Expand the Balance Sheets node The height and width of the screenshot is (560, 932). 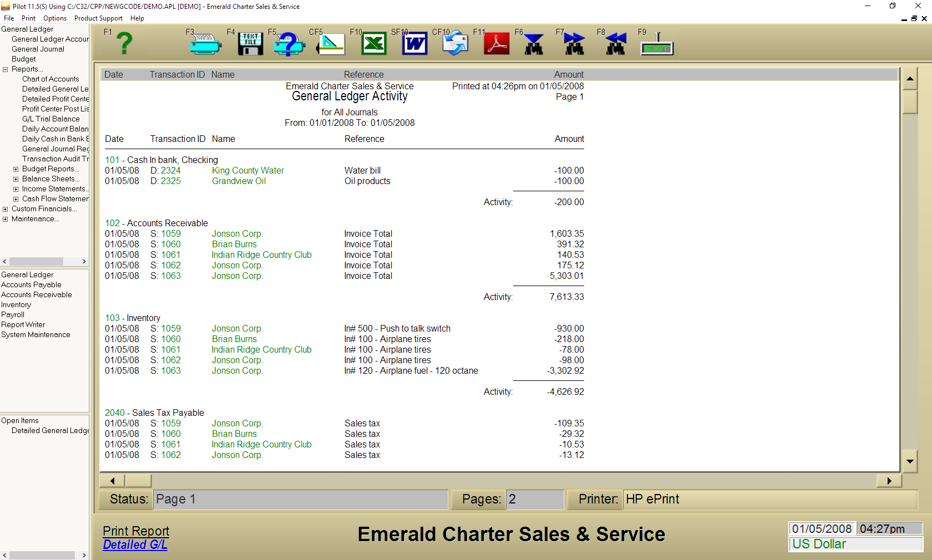click(x=16, y=179)
